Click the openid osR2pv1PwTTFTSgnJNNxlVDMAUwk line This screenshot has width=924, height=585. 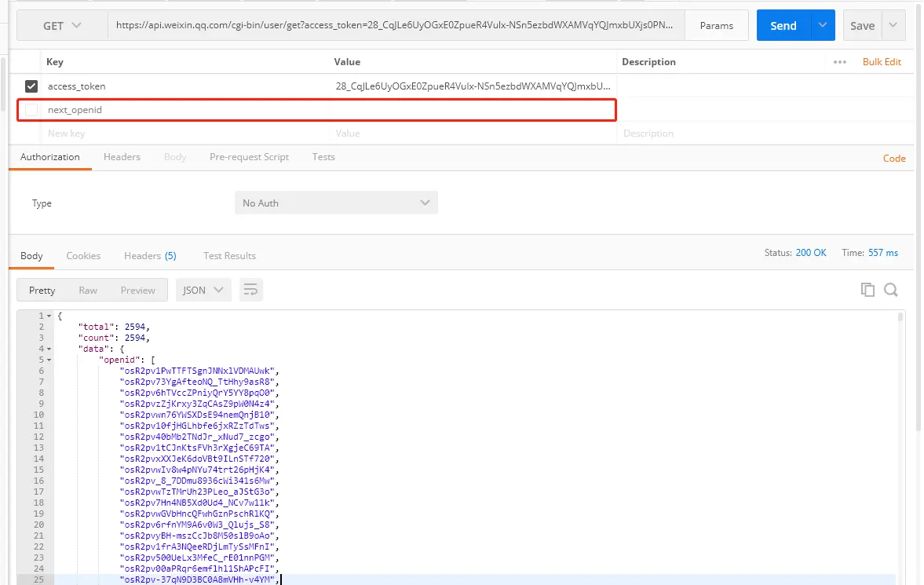(199, 371)
